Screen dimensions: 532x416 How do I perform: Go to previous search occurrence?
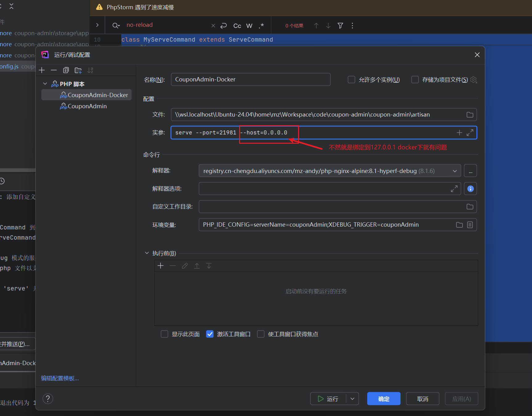click(316, 26)
